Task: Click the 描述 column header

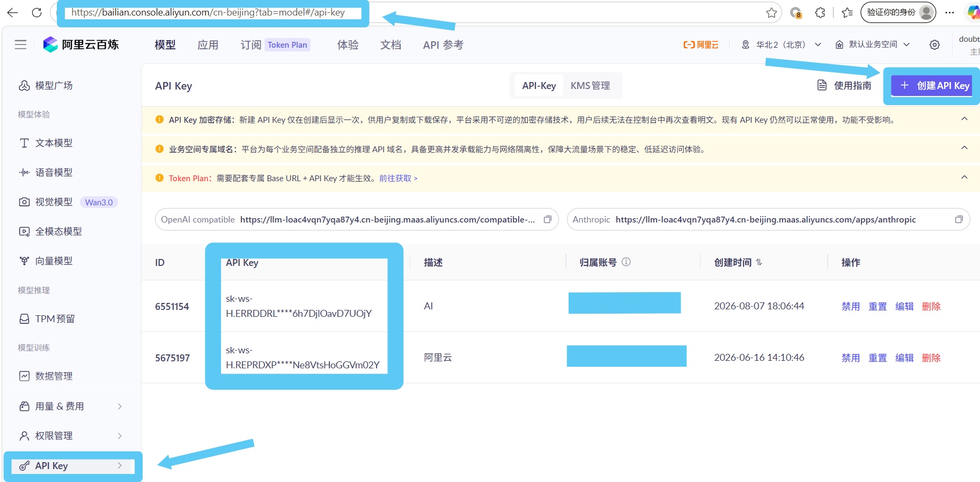Action: 433,262
